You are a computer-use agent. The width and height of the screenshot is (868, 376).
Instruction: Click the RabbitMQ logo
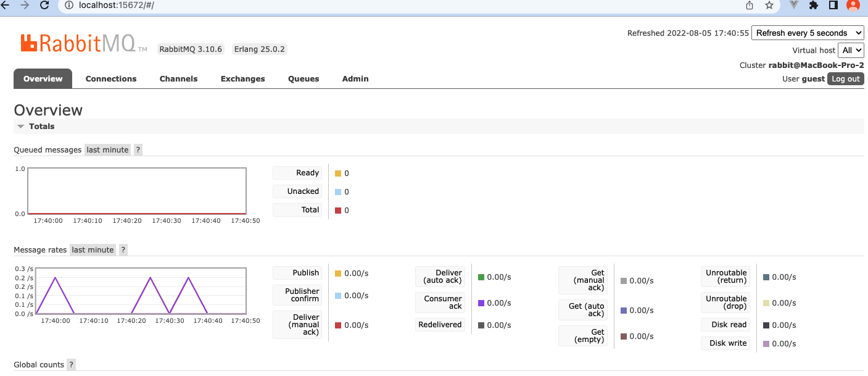83,43
